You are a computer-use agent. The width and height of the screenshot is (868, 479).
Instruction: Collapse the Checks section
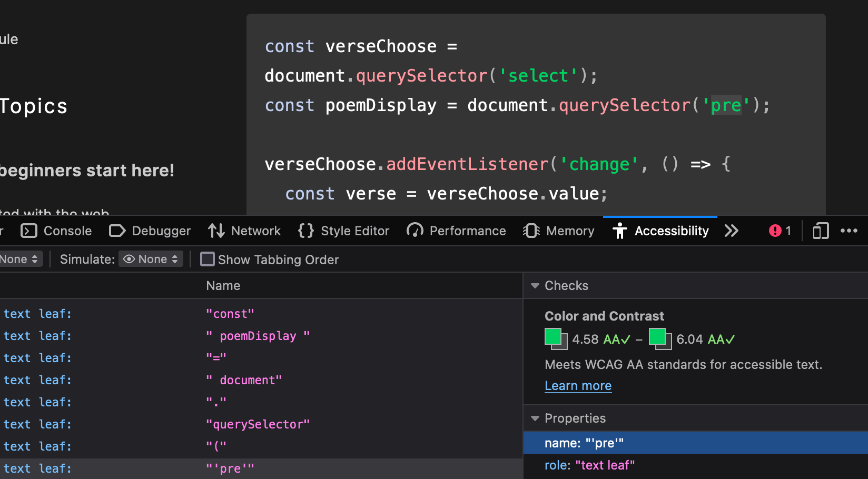pyautogui.click(x=535, y=285)
